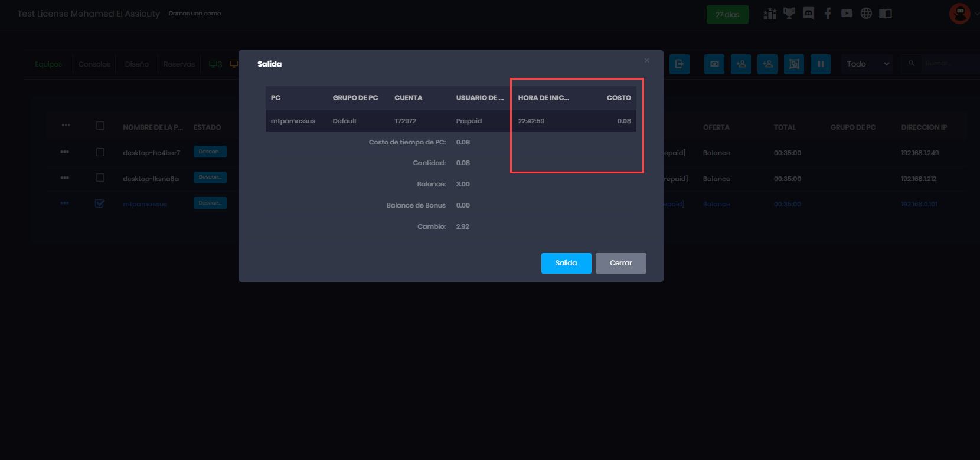This screenshot has height=460, width=980.
Task: Expand the user avatar dropdown arrow
Action: tap(977, 14)
